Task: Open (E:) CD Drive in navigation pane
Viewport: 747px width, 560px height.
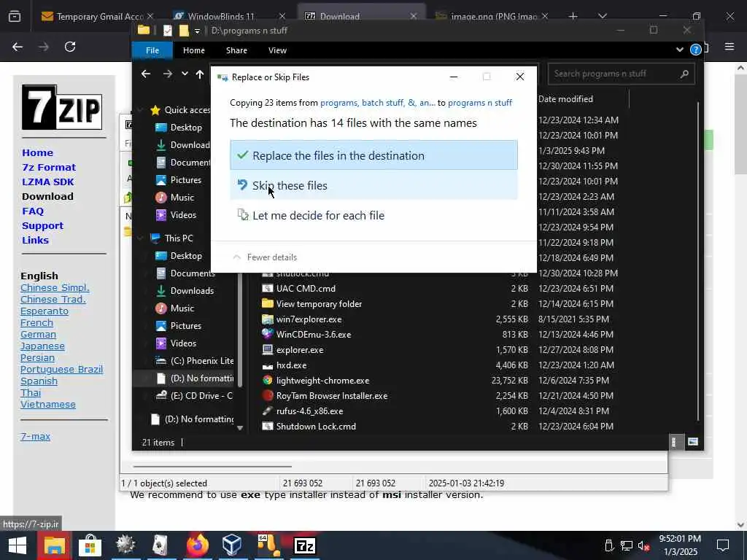Action: click(x=201, y=396)
